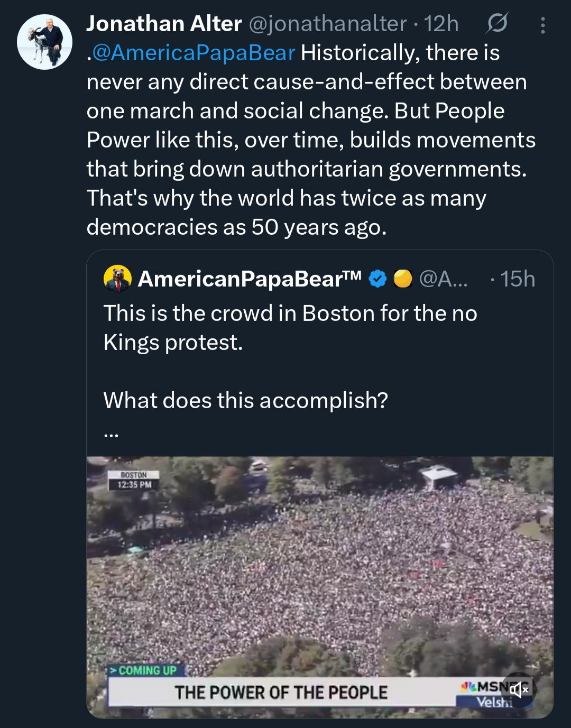Tap the 12h timestamp
The image size is (571, 728).
click(x=441, y=24)
